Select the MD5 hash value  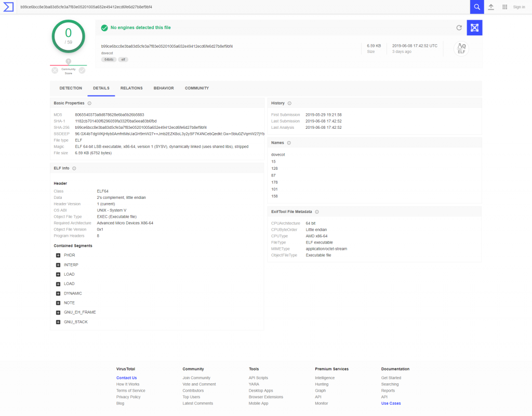[110, 115]
